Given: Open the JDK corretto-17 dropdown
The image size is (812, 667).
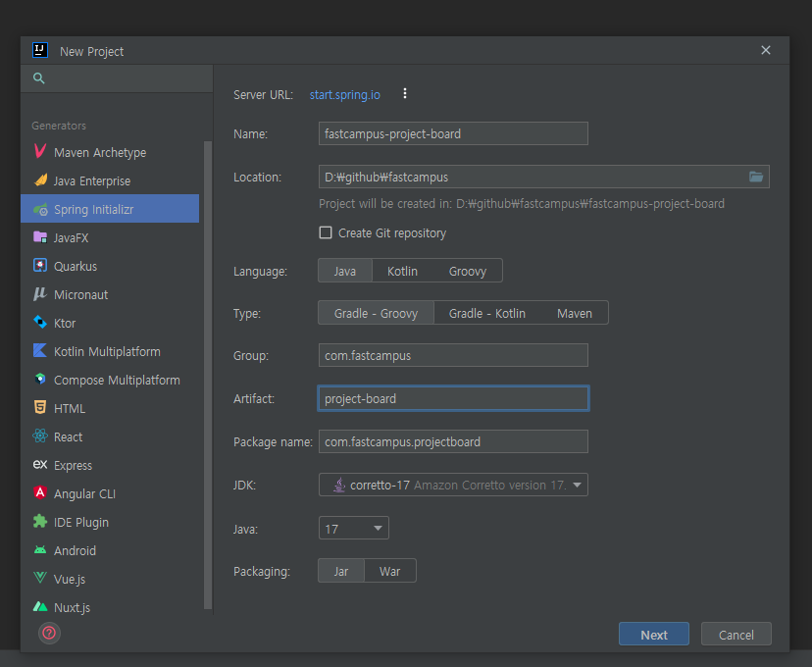Looking at the screenshot, I should coord(453,485).
